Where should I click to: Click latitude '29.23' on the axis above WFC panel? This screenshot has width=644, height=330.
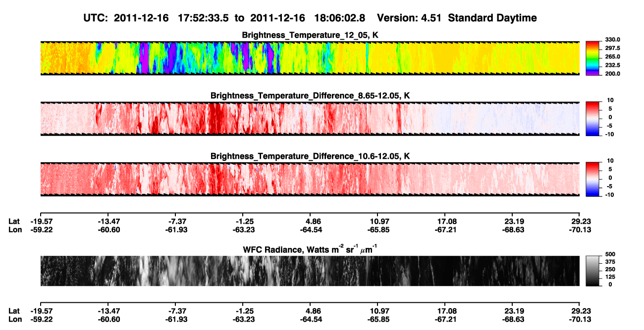580,221
